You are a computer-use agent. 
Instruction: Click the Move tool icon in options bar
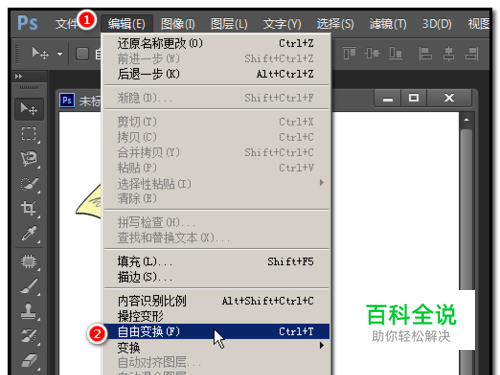point(40,53)
